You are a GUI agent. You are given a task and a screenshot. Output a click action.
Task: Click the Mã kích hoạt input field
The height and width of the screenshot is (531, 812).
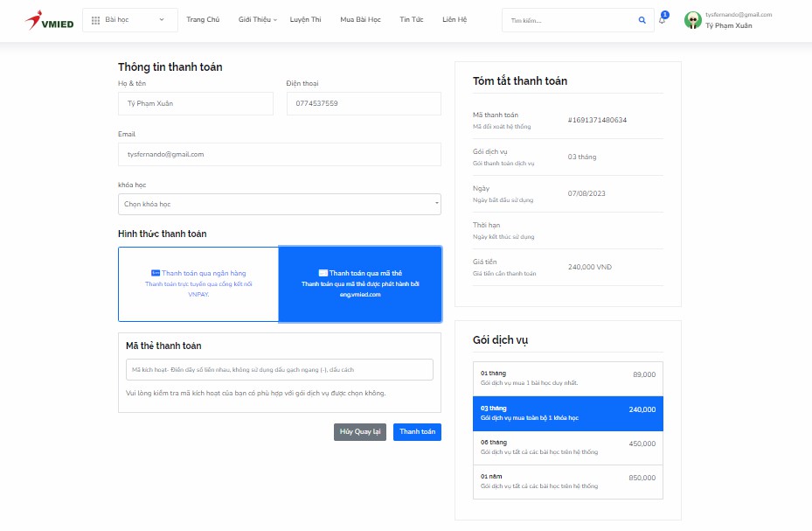click(x=280, y=370)
